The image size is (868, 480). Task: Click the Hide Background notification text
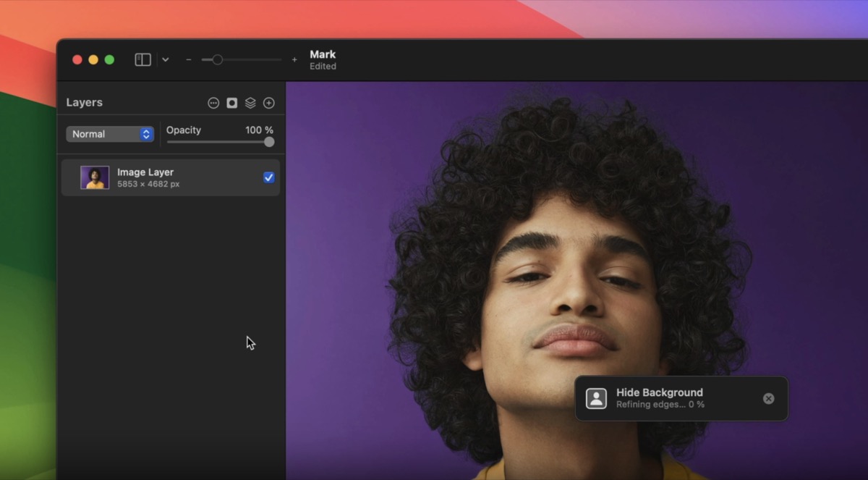pos(659,392)
